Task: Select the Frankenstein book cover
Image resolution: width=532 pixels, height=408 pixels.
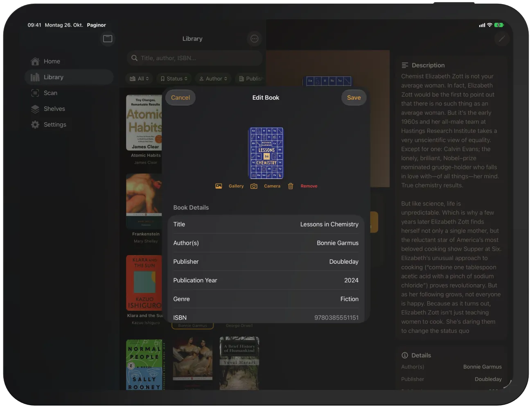Action: tap(144, 201)
